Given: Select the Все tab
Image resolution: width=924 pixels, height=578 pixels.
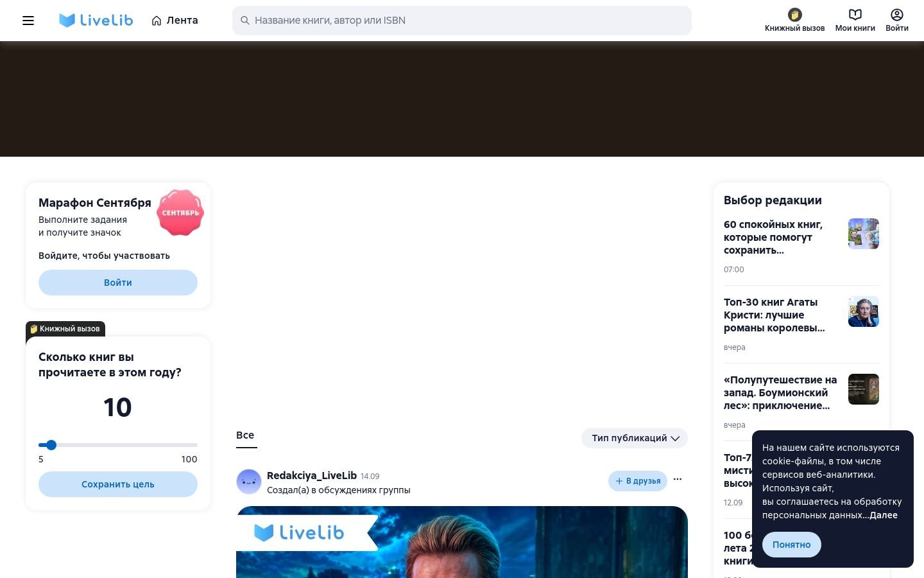Looking at the screenshot, I should (x=245, y=435).
